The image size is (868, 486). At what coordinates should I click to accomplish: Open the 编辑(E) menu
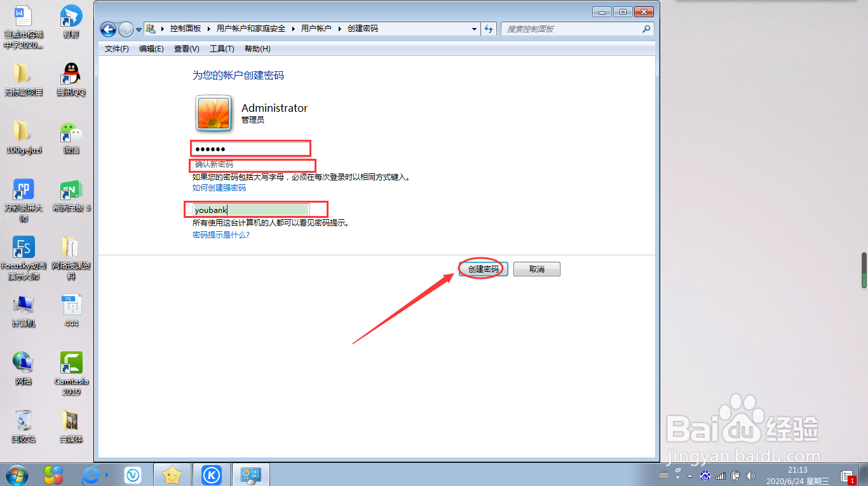click(151, 49)
